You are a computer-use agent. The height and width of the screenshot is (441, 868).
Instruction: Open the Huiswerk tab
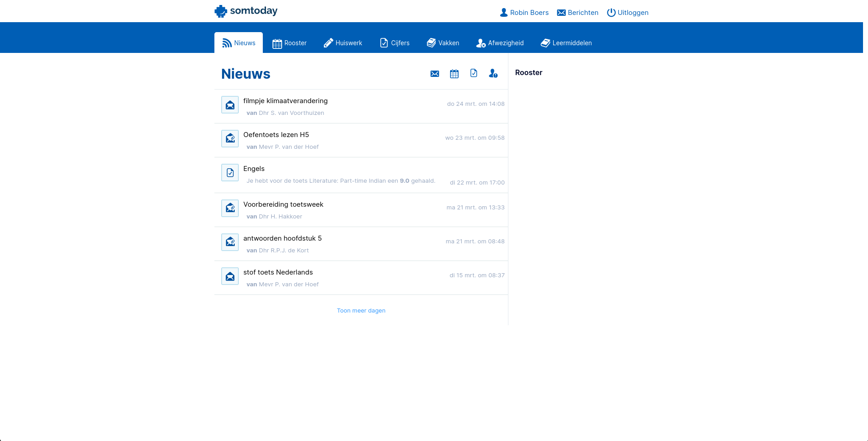[343, 43]
